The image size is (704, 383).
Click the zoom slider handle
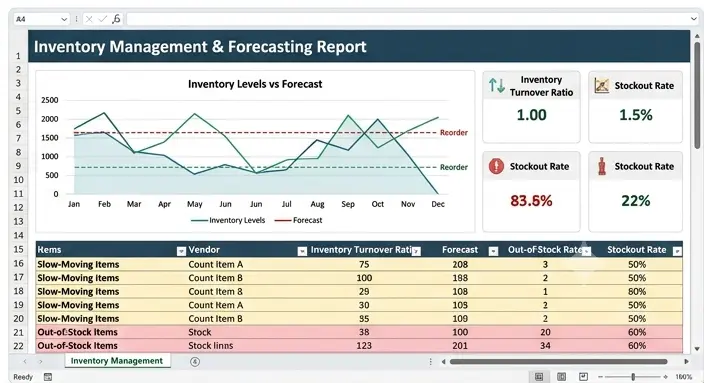[633, 377]
